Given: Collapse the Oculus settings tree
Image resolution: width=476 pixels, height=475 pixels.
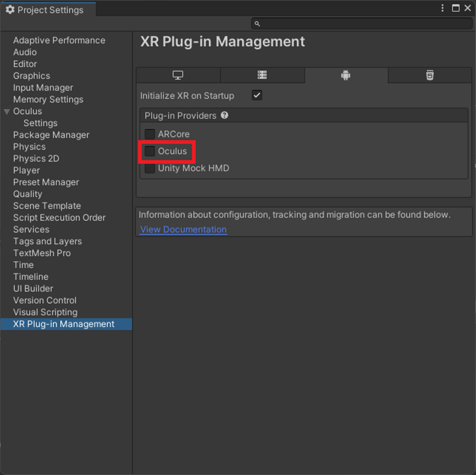Looking at the screenshot, I should pos(7,112).
